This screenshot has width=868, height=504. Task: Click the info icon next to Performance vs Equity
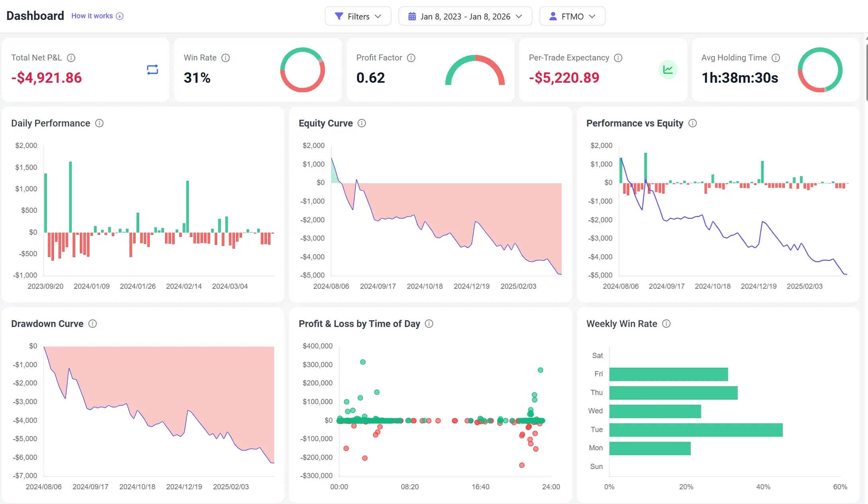coord(693,123)
